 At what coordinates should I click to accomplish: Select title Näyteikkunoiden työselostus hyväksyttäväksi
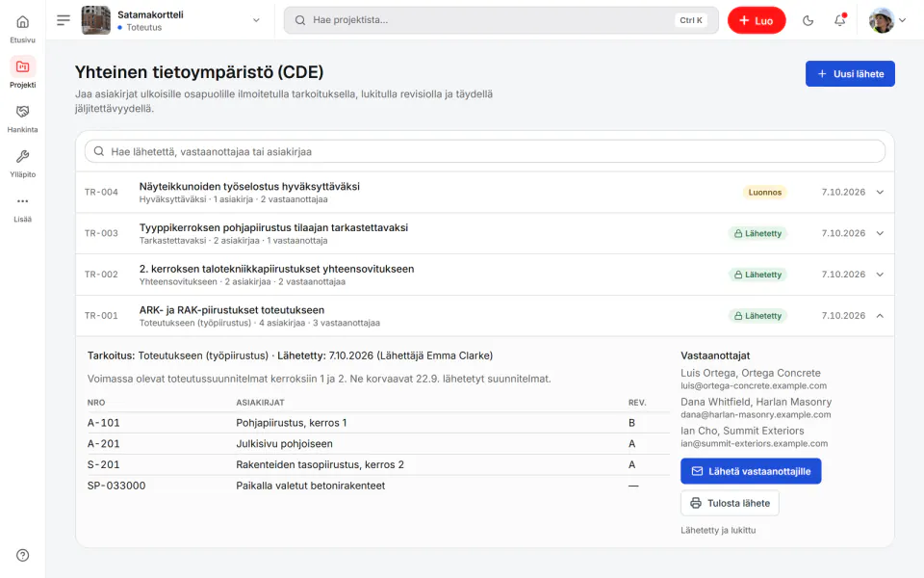(249, 186)
